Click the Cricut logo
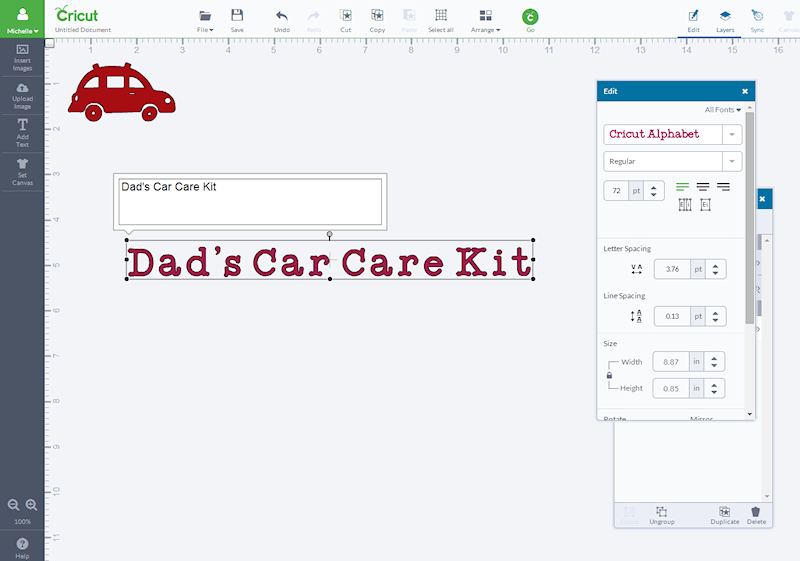This screenshot has width=800, height=561. pyautogui.click(x=77, y=14)
